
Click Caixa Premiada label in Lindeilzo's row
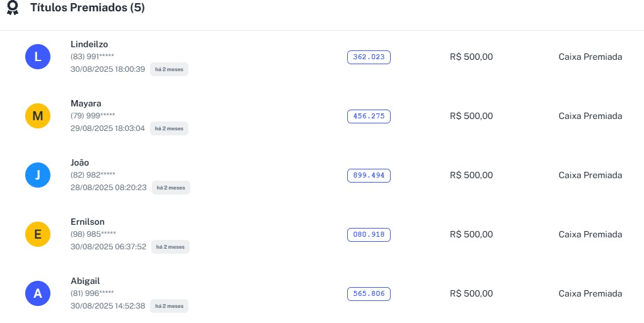(x=590, y=57)
